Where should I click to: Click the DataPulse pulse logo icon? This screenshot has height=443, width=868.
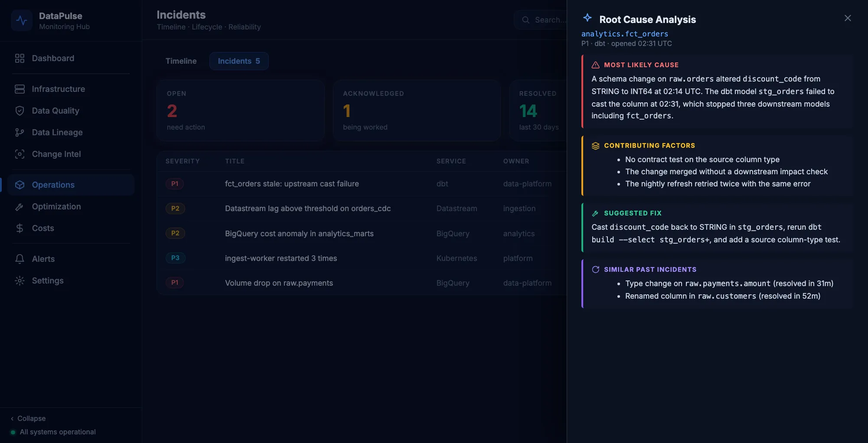point(22,20)
